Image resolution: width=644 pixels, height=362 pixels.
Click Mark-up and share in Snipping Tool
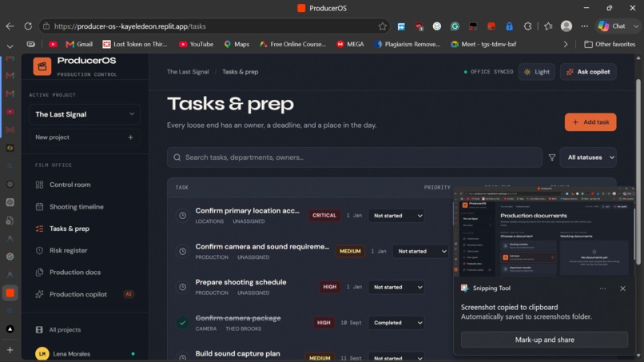coord(545,340)
